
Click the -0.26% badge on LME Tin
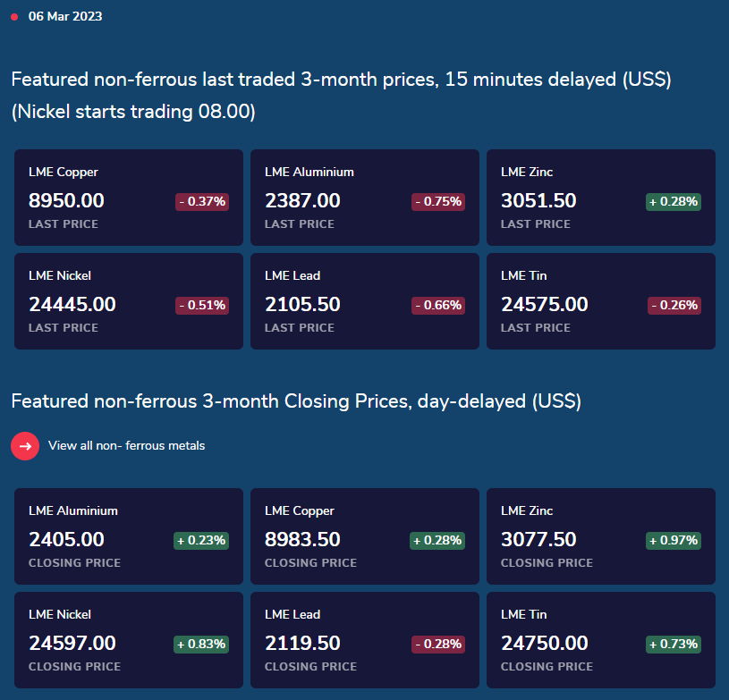674,306
